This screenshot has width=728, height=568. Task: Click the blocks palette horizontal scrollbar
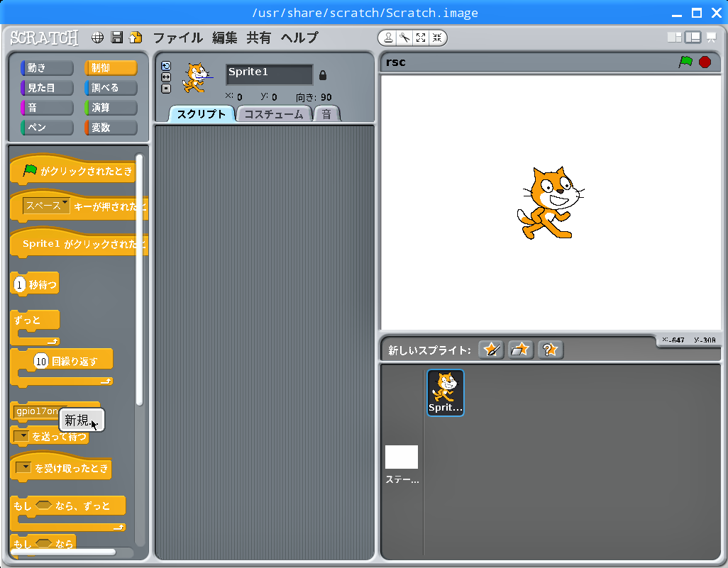[64, 552]
